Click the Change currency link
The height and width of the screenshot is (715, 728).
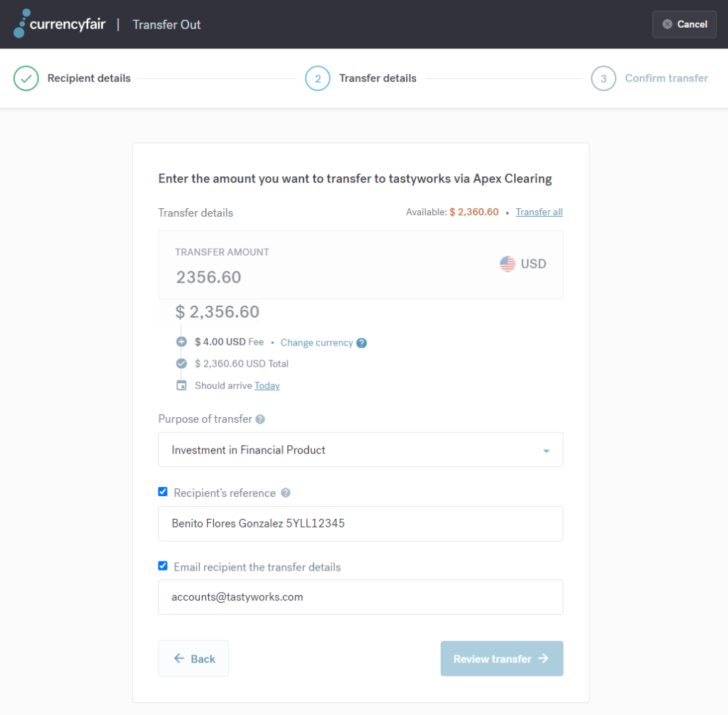316,343
